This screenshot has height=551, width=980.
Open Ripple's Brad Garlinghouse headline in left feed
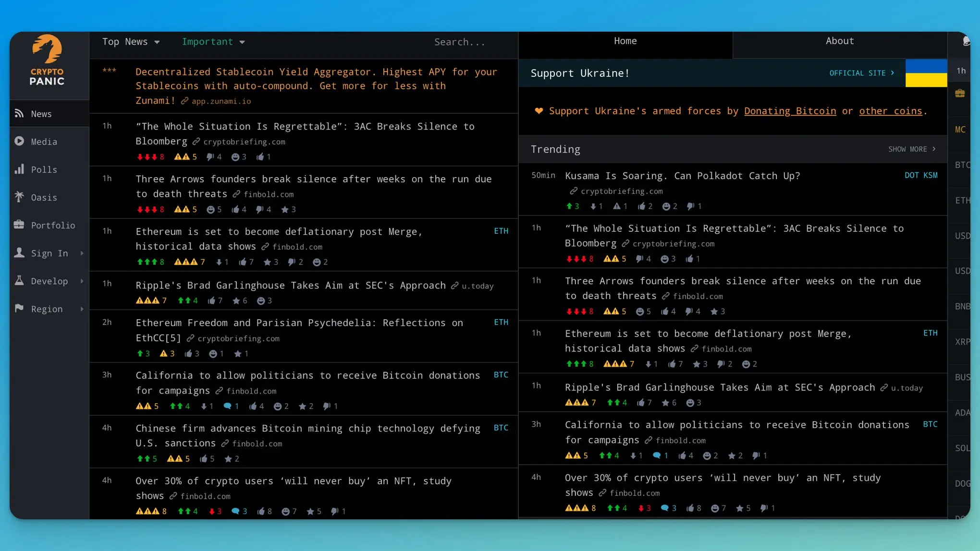(291, 285)
